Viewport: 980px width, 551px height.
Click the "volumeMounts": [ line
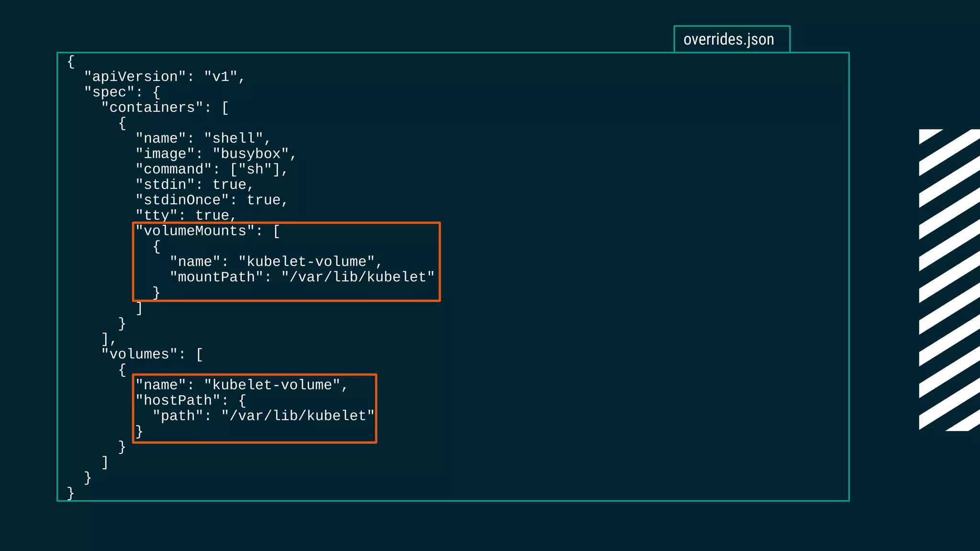coord(208,231)
